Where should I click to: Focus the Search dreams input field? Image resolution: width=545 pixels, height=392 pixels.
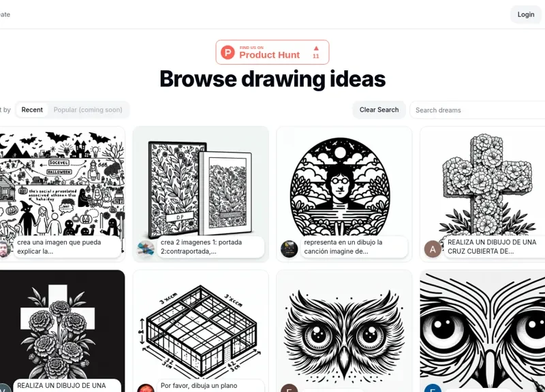tap(478, 110)
